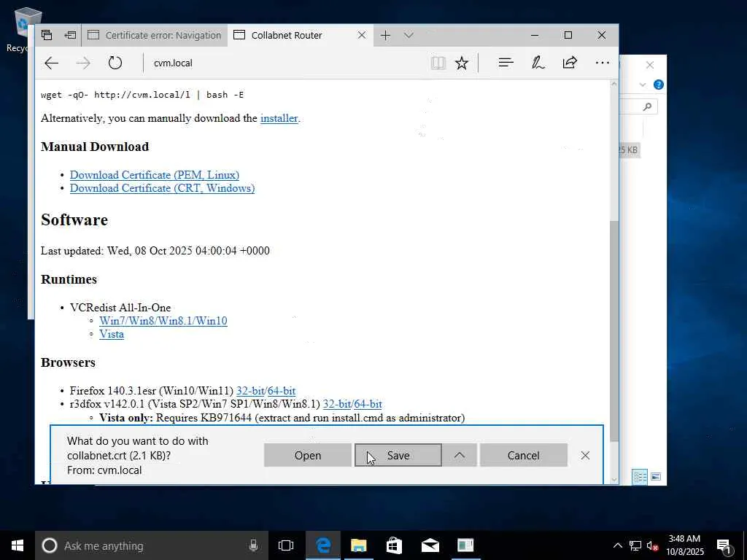Close the Collabnet Router tab
Viewport: 747px width, 560px height.
(362, 35)
